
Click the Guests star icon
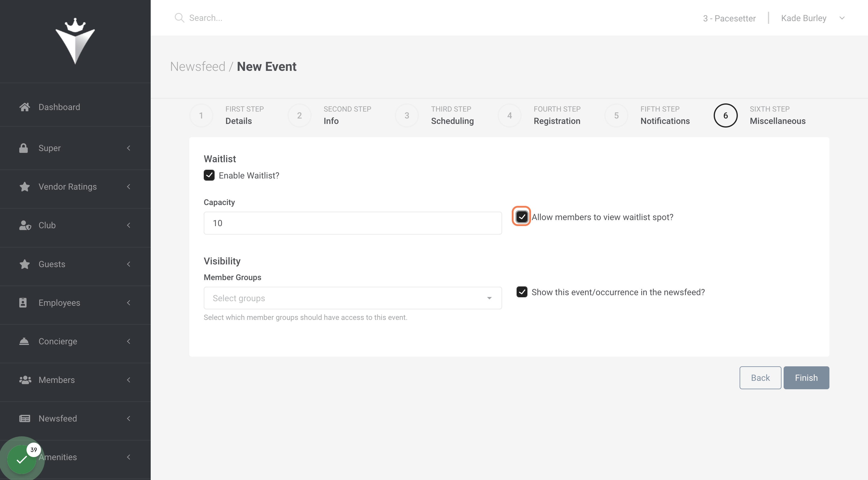click(x=24, y=264)
